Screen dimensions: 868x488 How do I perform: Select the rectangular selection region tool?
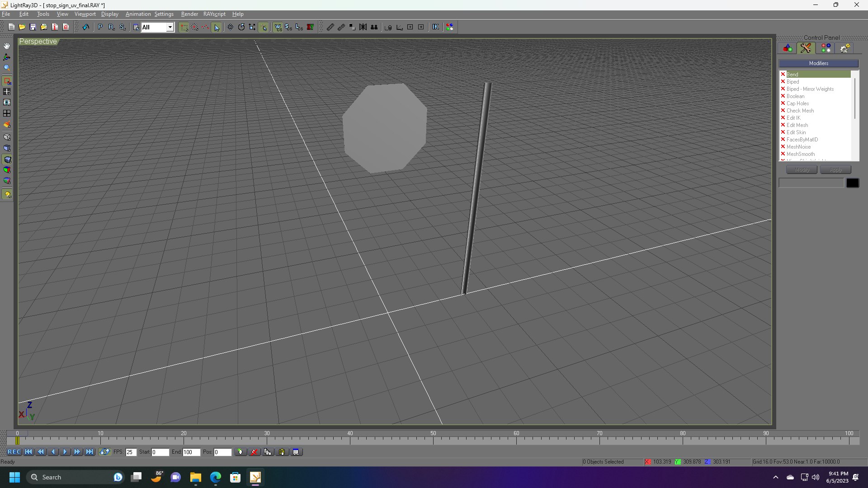(x=184, y=27)
